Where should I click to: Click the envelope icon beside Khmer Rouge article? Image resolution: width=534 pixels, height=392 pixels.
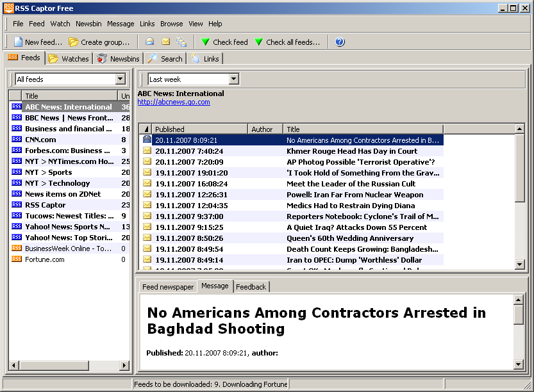click(x=147, y=151)
